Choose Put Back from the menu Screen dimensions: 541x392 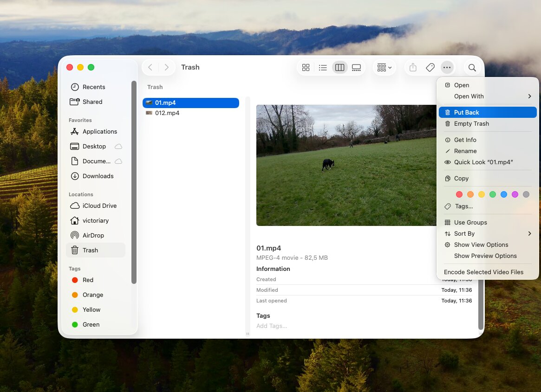click(x=488, y=112)
